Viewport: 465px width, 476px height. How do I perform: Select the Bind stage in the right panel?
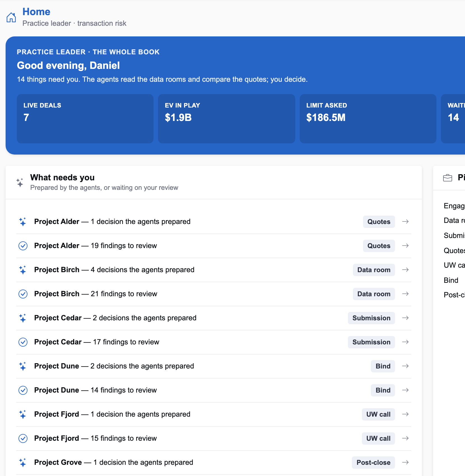point(451,280)
